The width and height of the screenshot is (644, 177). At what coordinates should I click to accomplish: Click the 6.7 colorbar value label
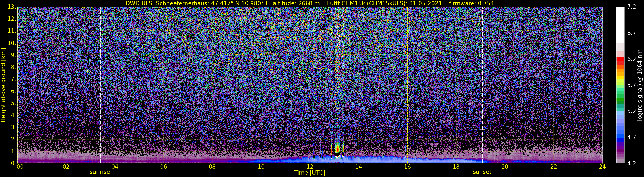(x=632, y=33)
